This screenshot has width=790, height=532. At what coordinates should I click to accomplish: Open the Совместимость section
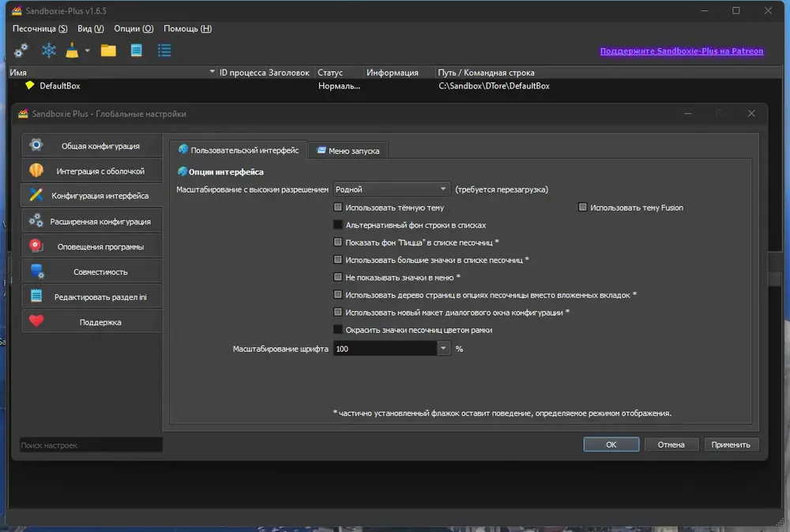click(x=92, y=272)
